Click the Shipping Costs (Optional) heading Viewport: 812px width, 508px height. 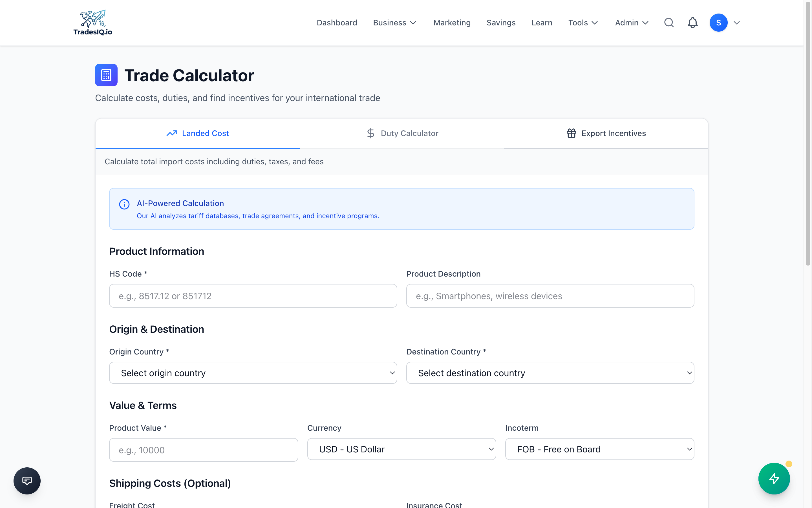tap(170, 483)
